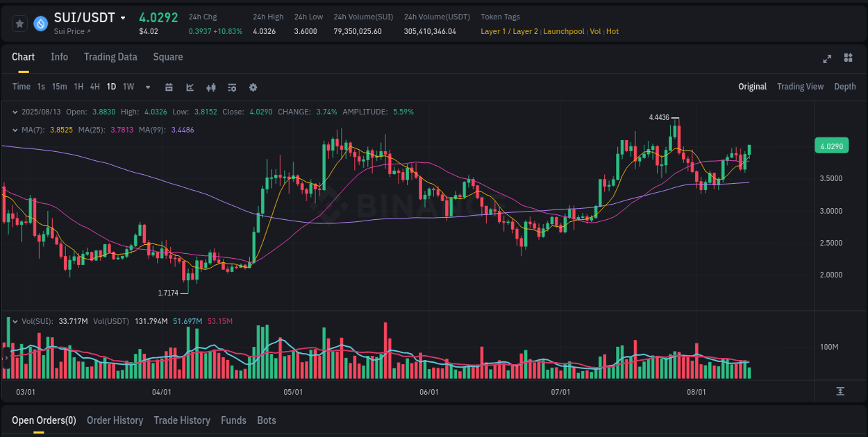Star the SUI/USDT pair as favorite
This screenshot has width=868, height=437.
click(x=20, y=23)
